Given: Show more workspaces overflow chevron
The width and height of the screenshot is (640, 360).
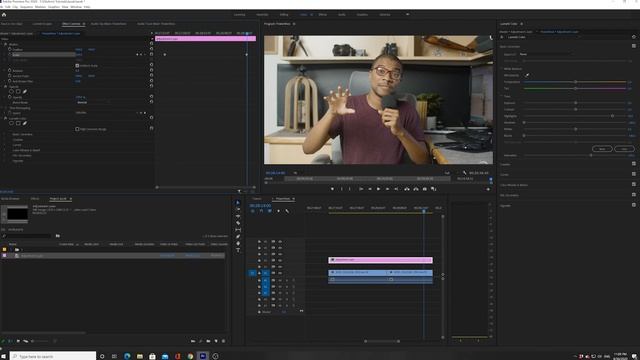Looking at the screenshot, I should tap(407, 14).
